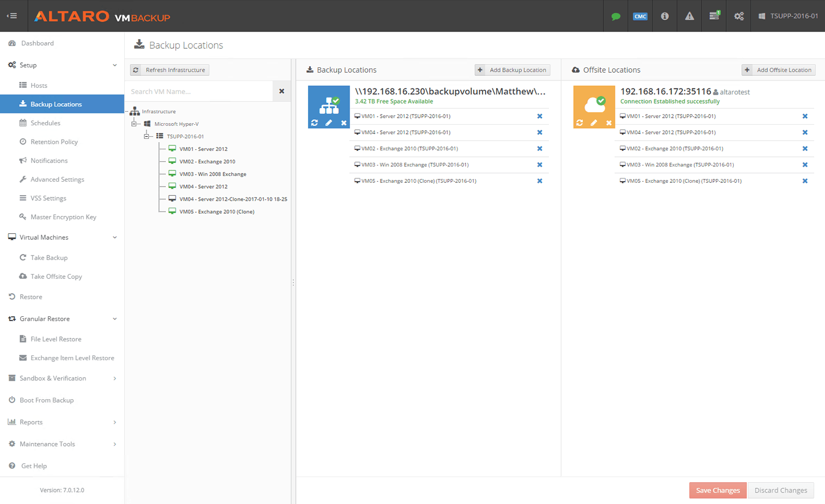Open the gears settings icon in header

tap(739, 16)
